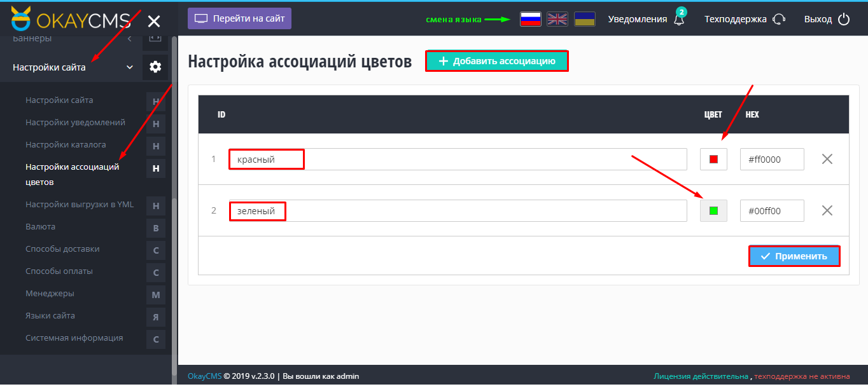Apply changes with the Применить button

point(794,256)
